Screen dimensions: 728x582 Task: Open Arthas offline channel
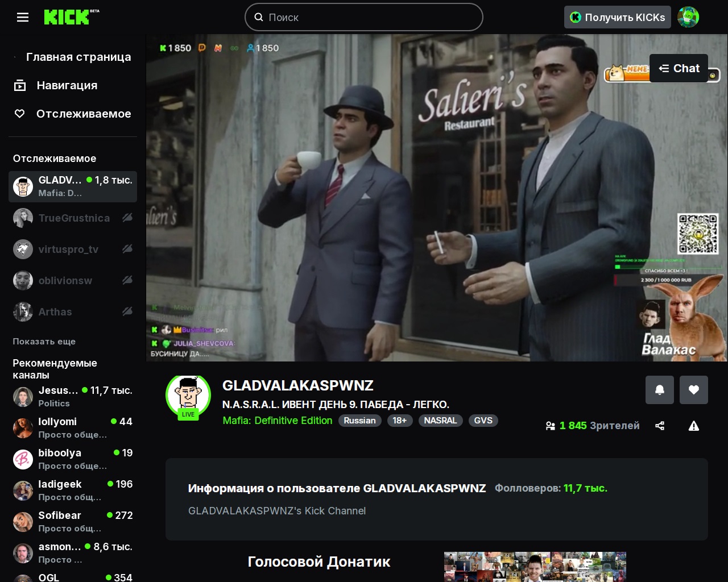click(x=73, y=311)
